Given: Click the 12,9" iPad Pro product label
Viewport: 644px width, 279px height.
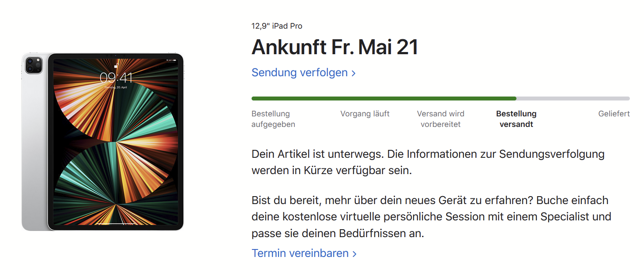Looking at the screenshot, I should [277, 26].
